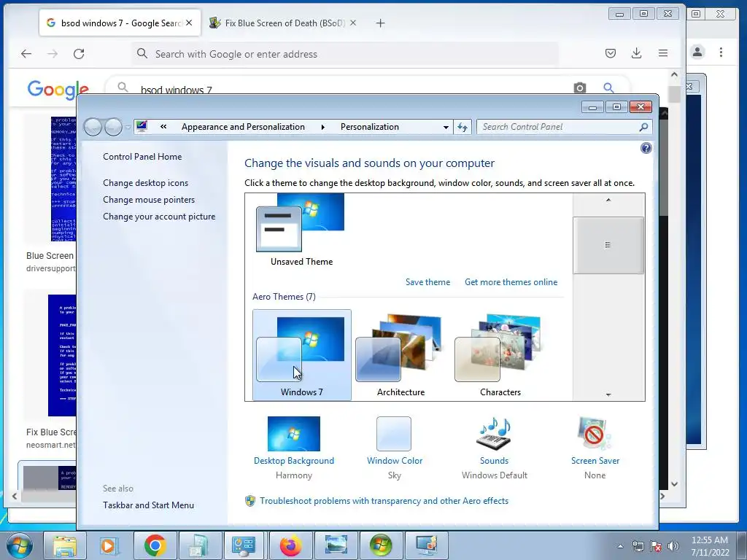Open the volume speaker tray icon
The image size is (747, 560).
pos(673,546)
